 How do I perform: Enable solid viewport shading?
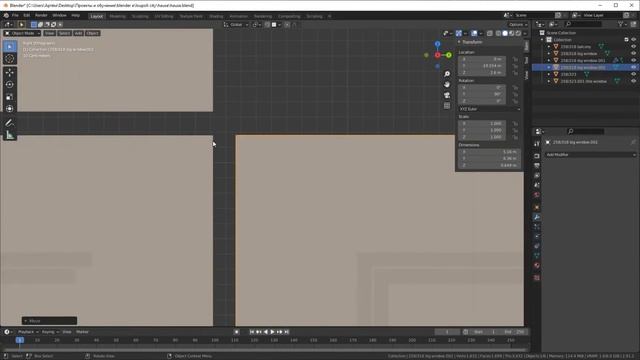(x=505, y=33)
